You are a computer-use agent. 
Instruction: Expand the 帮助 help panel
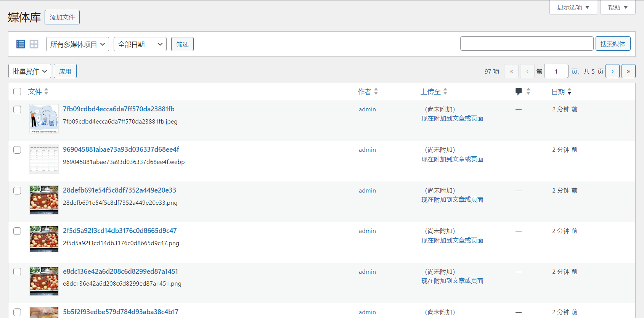click(x=618, y=7)
